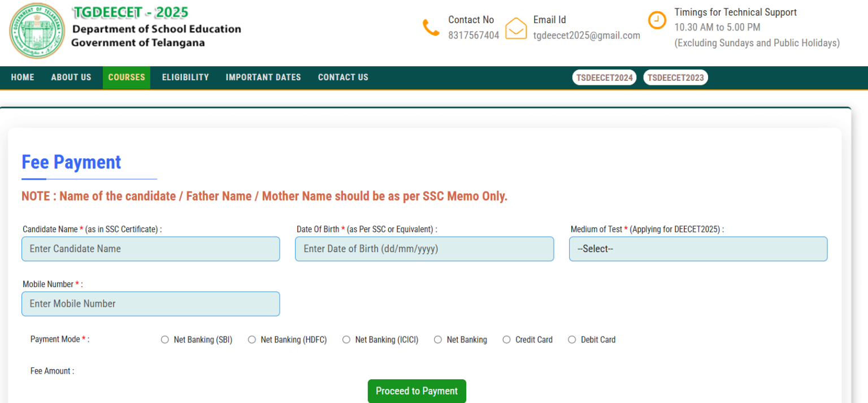
Task: Open the TSDEECET2024 link
Action: [x=604, y=77]
